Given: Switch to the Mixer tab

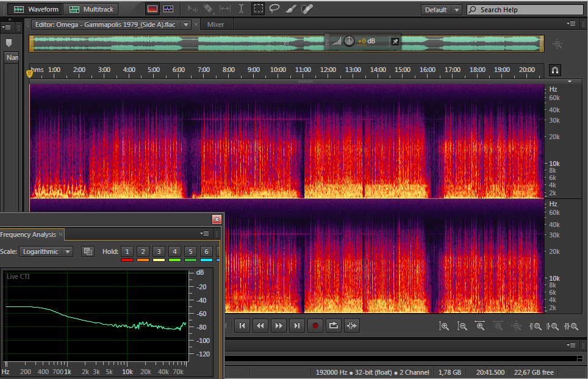Looking at the screenshot, I should 216,24.
